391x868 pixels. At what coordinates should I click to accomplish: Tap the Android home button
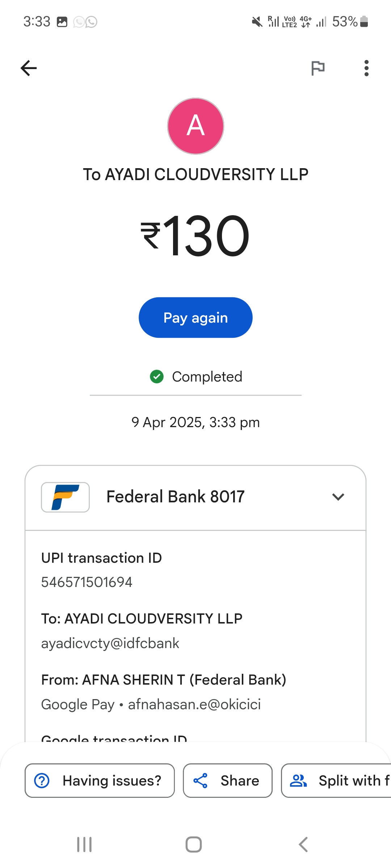(x=194, y=844)
